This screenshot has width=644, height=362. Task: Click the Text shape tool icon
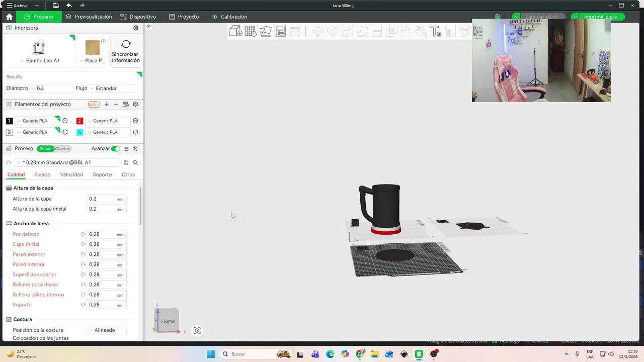click(436, 32)
